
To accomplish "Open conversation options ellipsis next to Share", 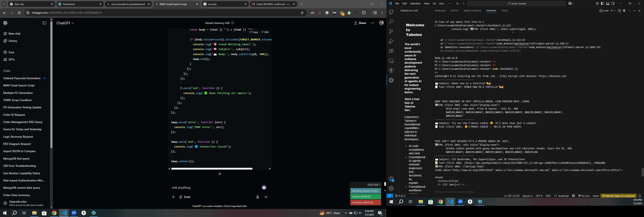I will click(x=372, y=23).
